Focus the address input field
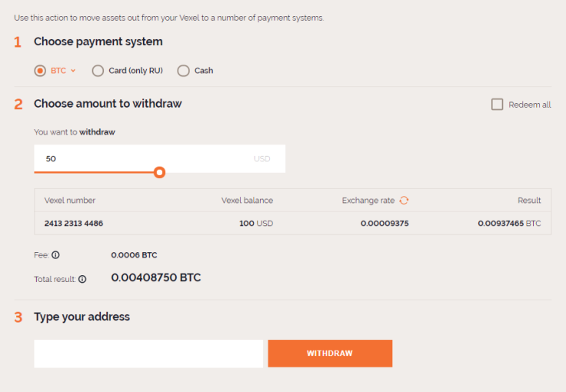 point(148,354)
